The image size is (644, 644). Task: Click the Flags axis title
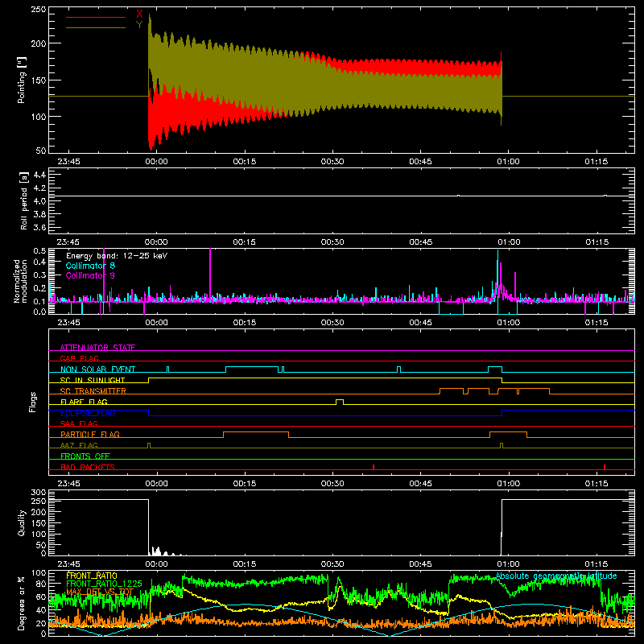click(x=32, y=402)
